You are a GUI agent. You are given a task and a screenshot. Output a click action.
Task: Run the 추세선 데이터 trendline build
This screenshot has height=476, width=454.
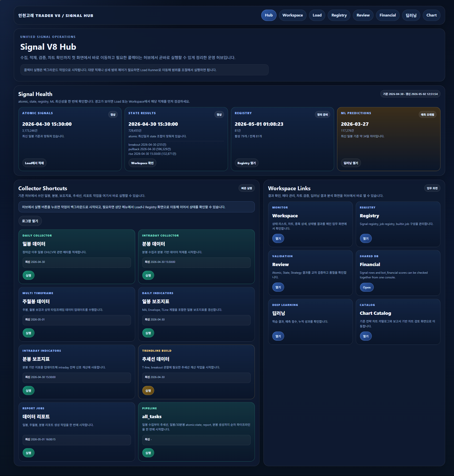tap(148, 391)
